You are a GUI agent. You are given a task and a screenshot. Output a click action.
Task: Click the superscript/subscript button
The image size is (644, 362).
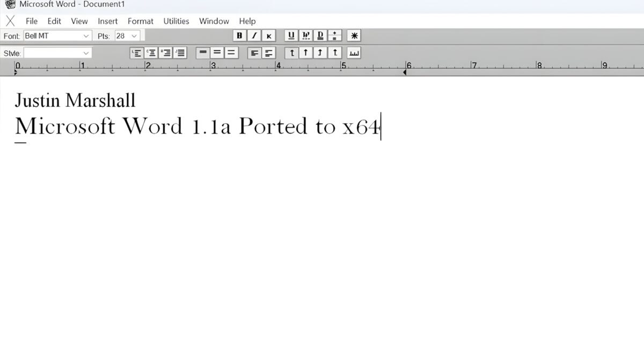pyautogui.click(x=335, y=36)
